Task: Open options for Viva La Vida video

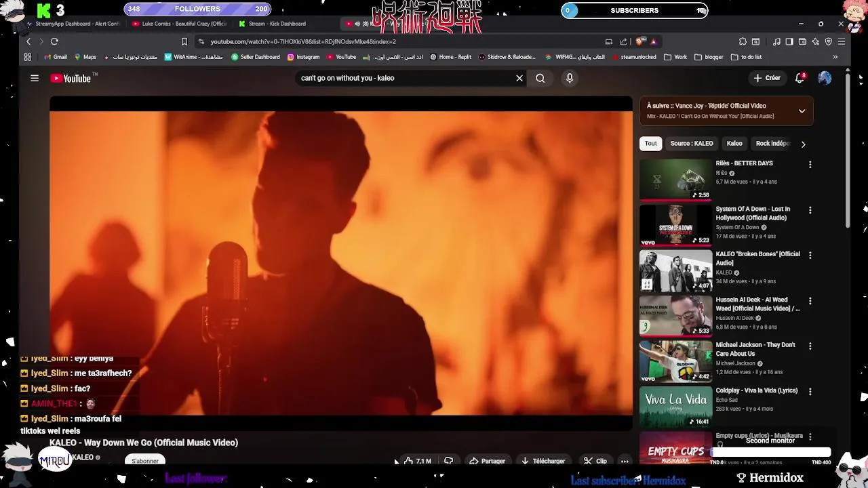Action: 810,392
